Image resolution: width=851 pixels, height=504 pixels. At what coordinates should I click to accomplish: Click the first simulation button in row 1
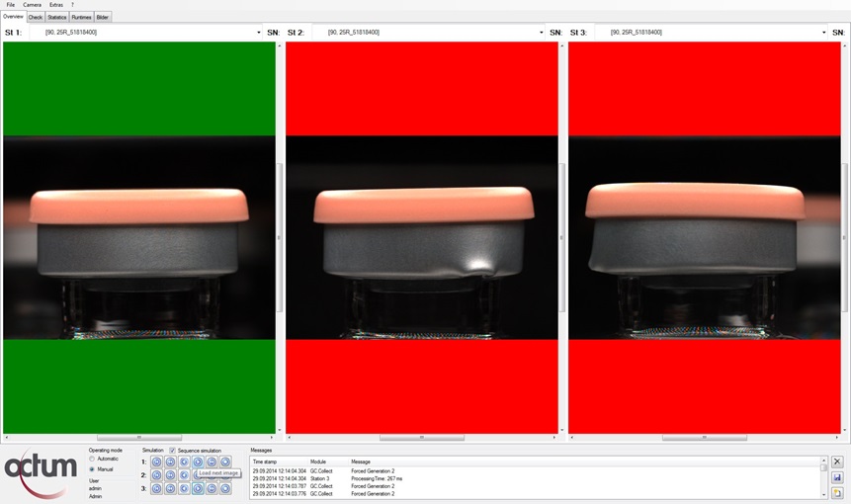(x=156, y=462)
